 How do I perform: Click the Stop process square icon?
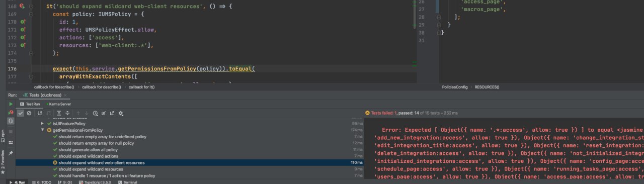11,131
